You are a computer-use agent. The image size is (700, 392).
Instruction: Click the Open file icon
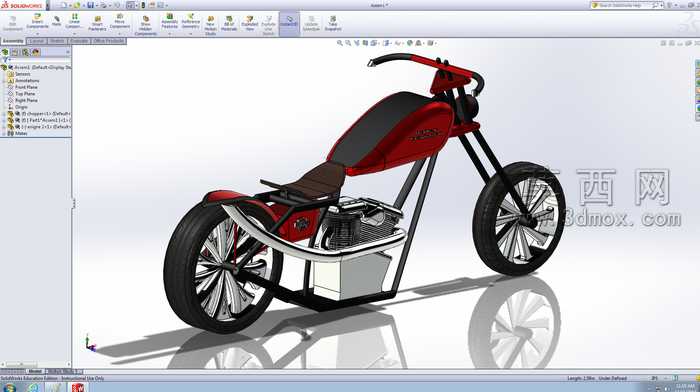point(77,5)
